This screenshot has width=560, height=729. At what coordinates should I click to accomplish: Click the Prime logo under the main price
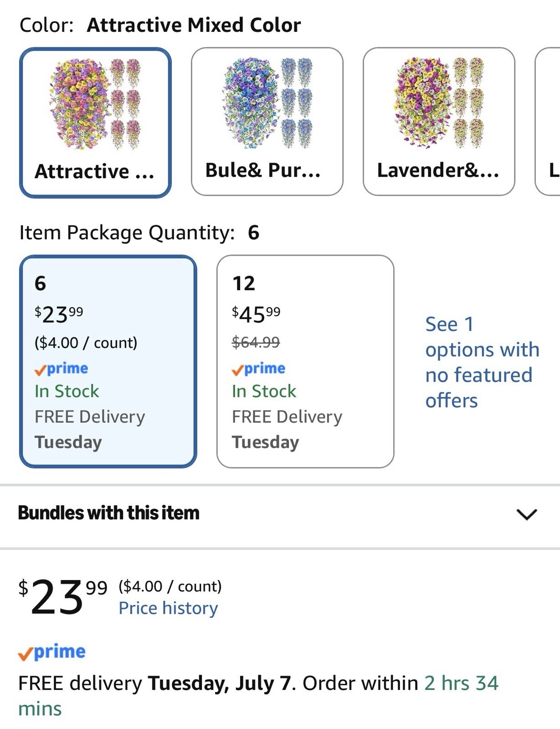(x=51, y=652)
